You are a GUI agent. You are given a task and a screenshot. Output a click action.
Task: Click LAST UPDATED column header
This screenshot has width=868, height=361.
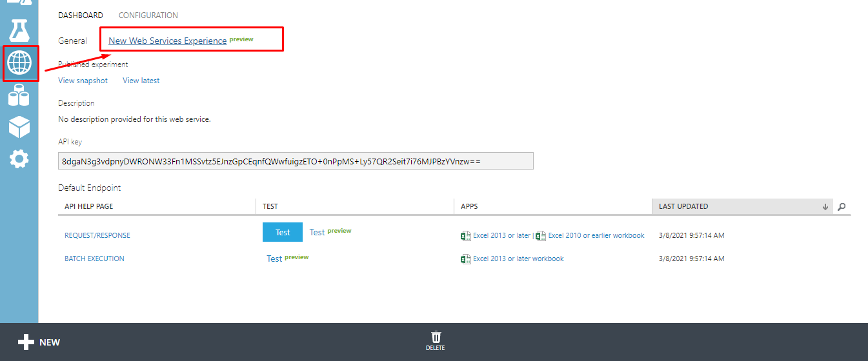pos(742,206)
